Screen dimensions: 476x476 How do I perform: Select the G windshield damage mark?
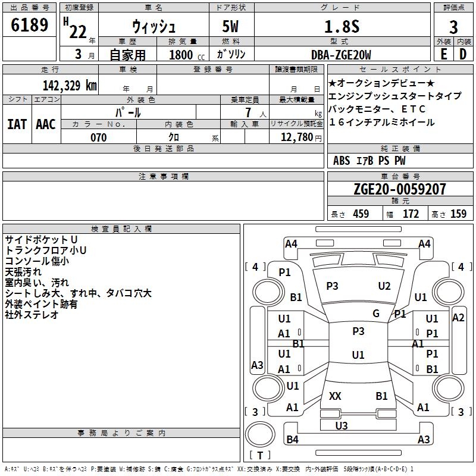(376, 314)
